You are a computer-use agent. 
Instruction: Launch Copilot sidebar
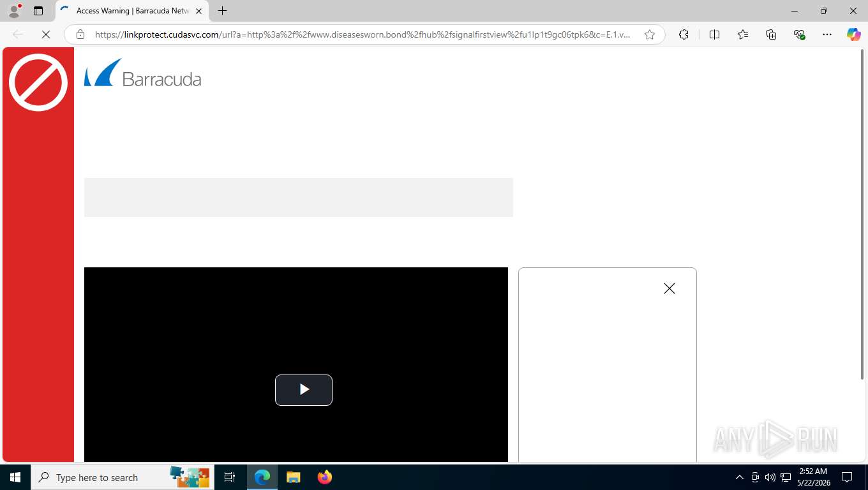point(854,34)
